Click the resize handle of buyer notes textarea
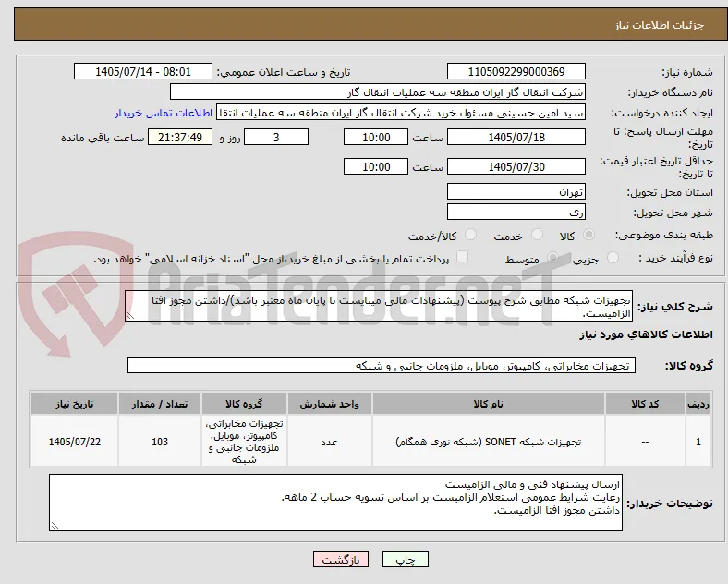 click(55, 526)
